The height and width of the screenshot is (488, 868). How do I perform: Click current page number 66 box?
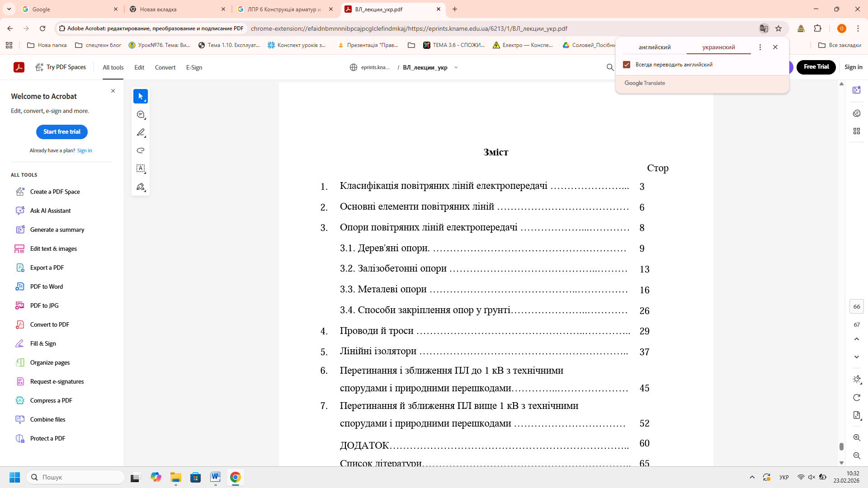(857, 306)
